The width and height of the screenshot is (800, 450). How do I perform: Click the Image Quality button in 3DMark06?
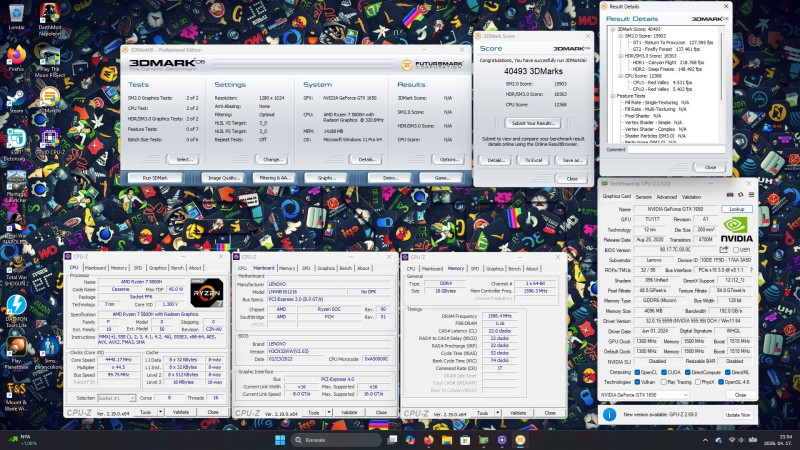click(223, 178)
